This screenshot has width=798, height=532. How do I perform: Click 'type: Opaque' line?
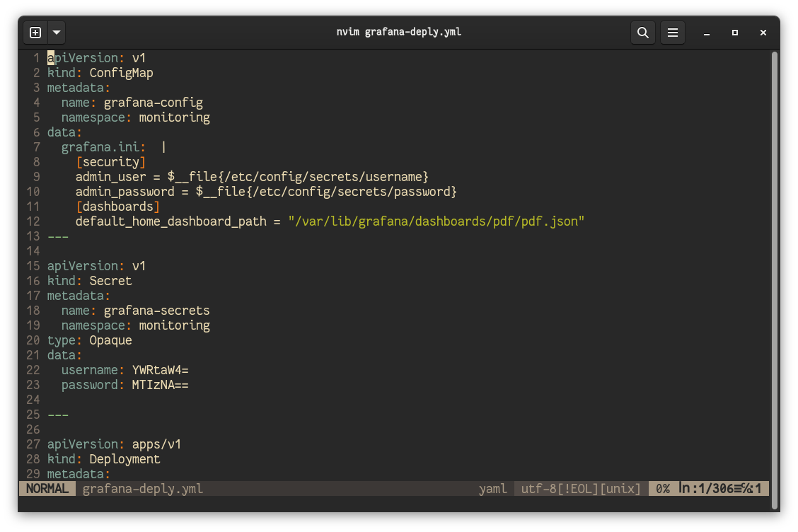click(90, 340)
